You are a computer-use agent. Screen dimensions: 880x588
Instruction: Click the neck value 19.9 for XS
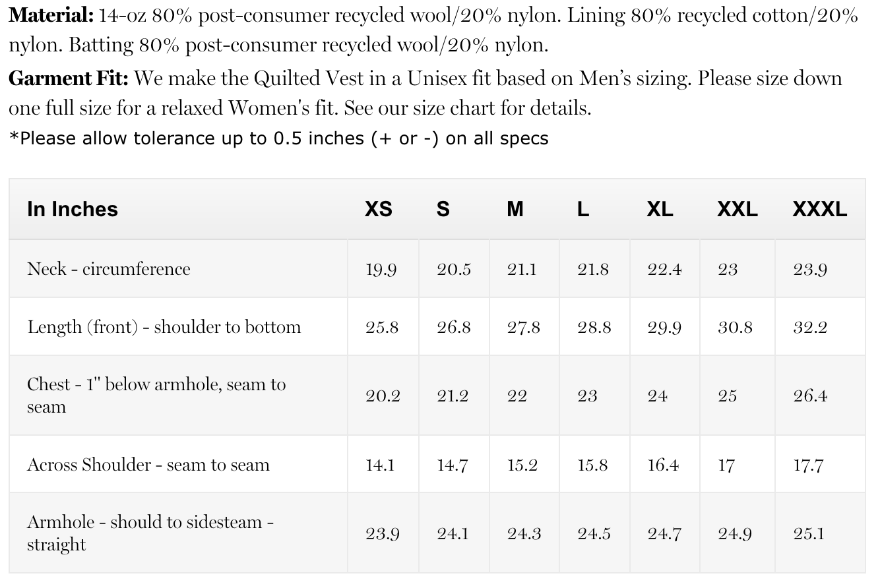point(381,270)
